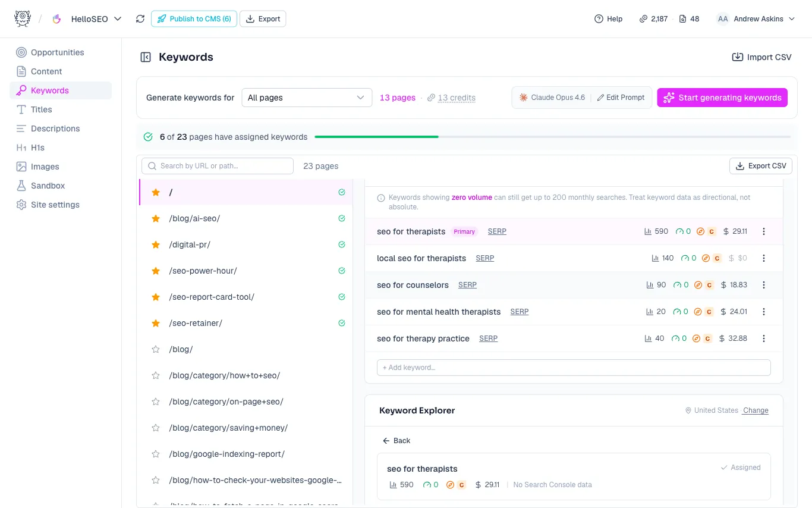
Task: Star the /blog/google-indexing-report/ page
Action: coord(156,454)
